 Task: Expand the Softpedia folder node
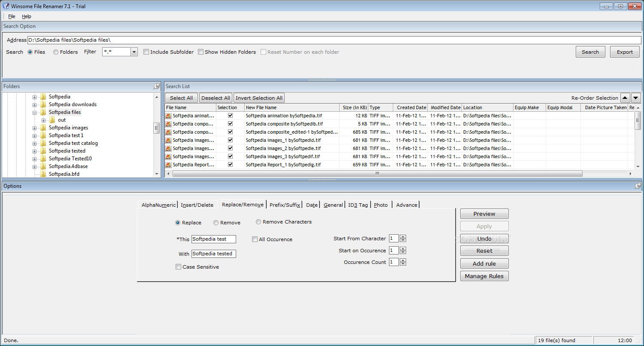point(35,97)
